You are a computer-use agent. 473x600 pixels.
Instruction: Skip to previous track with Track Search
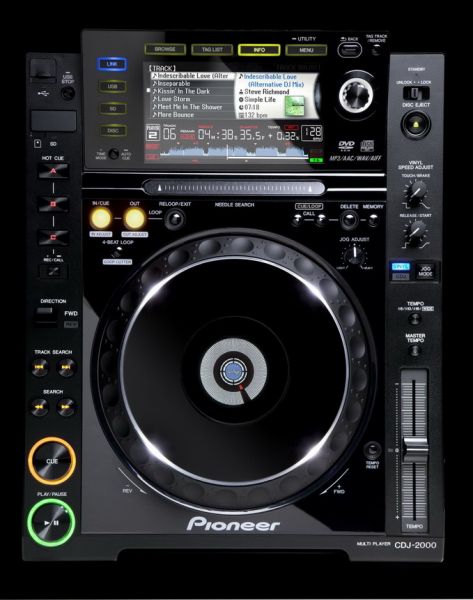pos(40,368)
